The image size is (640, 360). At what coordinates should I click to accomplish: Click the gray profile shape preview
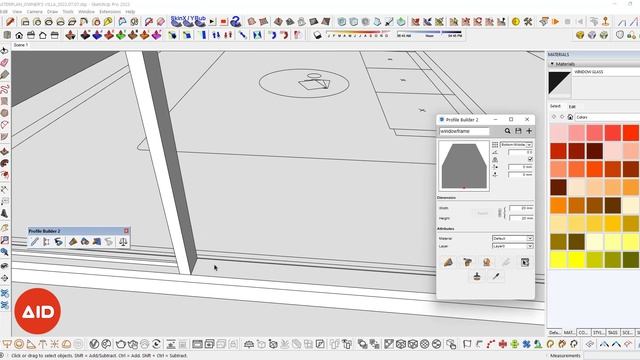click(464, 166)
